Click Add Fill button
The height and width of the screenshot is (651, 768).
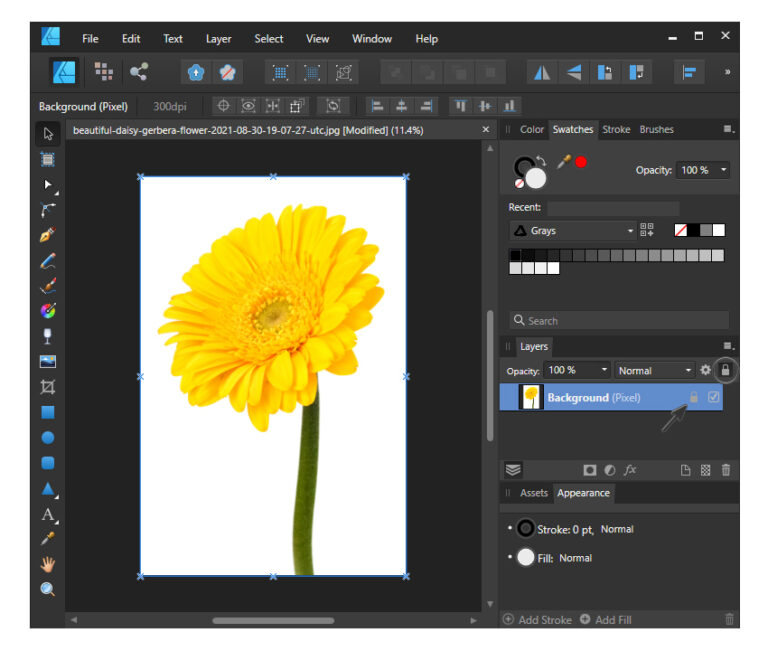tap(606, 620)
